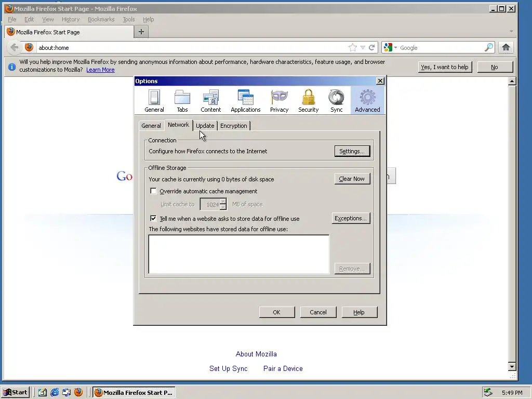The width and height of the screenshot is (532, 399).
Task: Open search engine dropdown next to Google icon
Action: click(x=395, y=47)
